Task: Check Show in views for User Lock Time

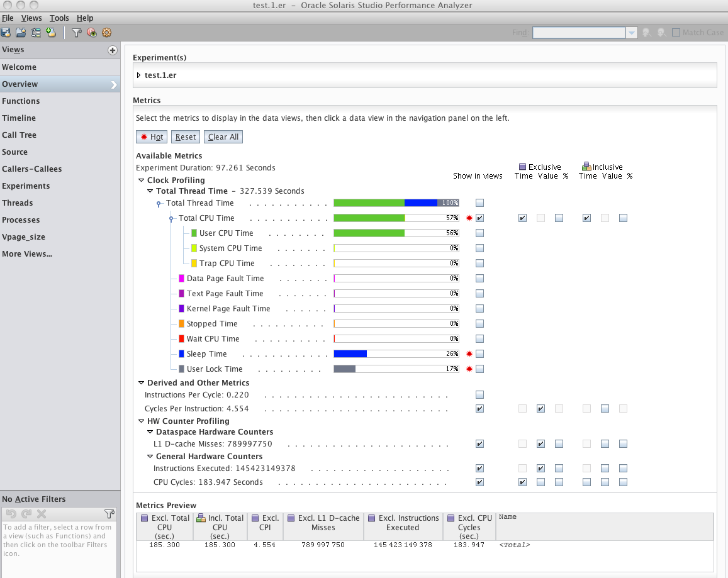Action: pos(479,369)
